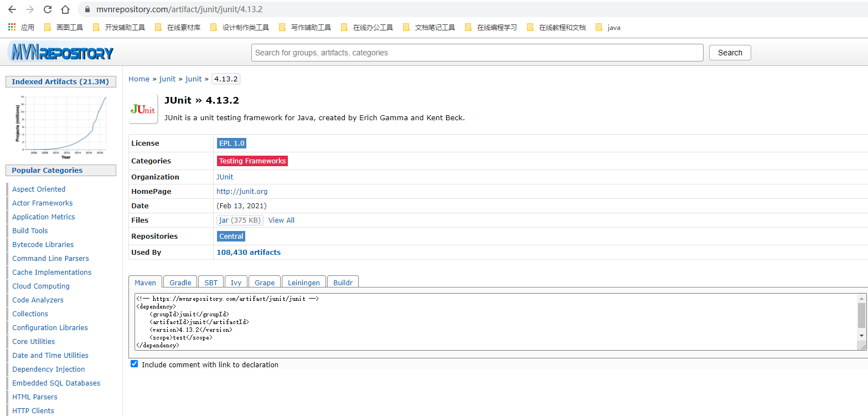This screenshot has height=416, width=868.
Task: Toggle Include comment with link checkbox
Action: pos(134,364)
